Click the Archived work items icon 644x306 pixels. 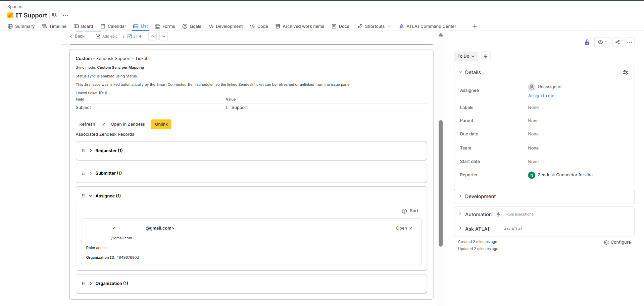(x=278, y=26)
